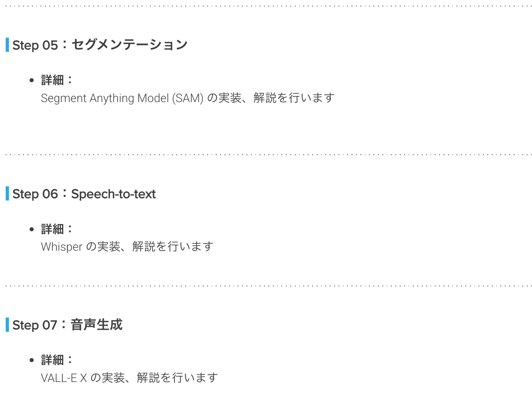This screenshot has height=401, width=532.
Task: Click the dotted divider above Step 06
Action: (266, 154)
